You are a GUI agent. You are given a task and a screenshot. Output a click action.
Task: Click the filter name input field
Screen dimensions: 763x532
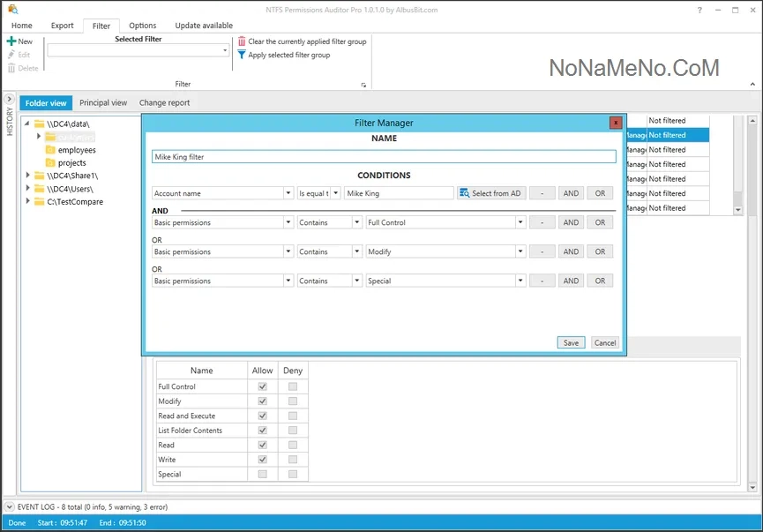pos(384,156)
